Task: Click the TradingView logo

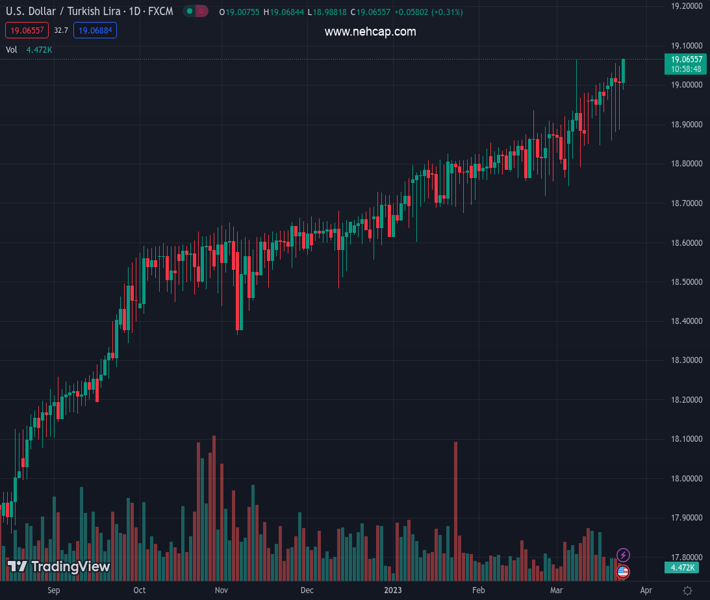Action: 58,567
